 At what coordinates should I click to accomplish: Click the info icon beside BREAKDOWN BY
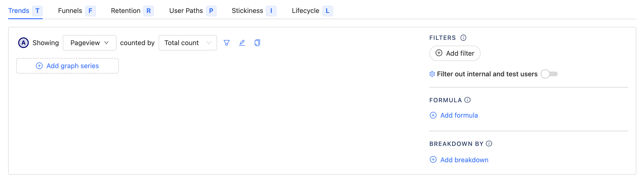coord(489,144)
